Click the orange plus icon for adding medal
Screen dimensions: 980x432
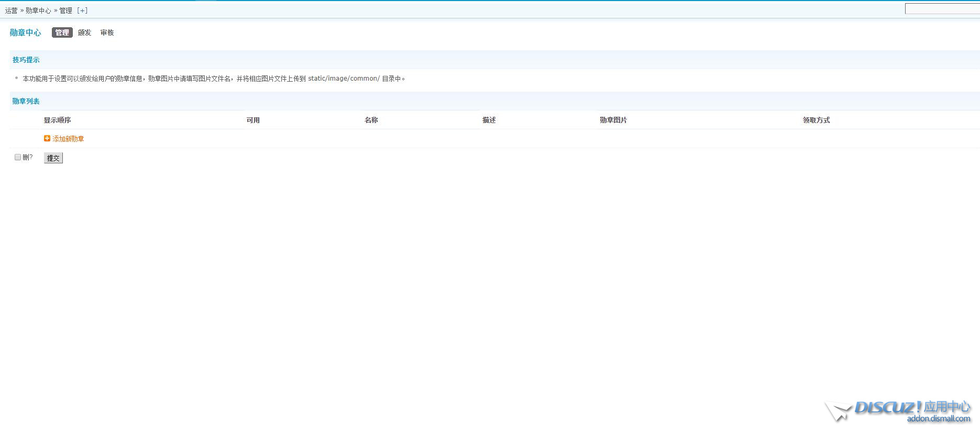[47, 139]
